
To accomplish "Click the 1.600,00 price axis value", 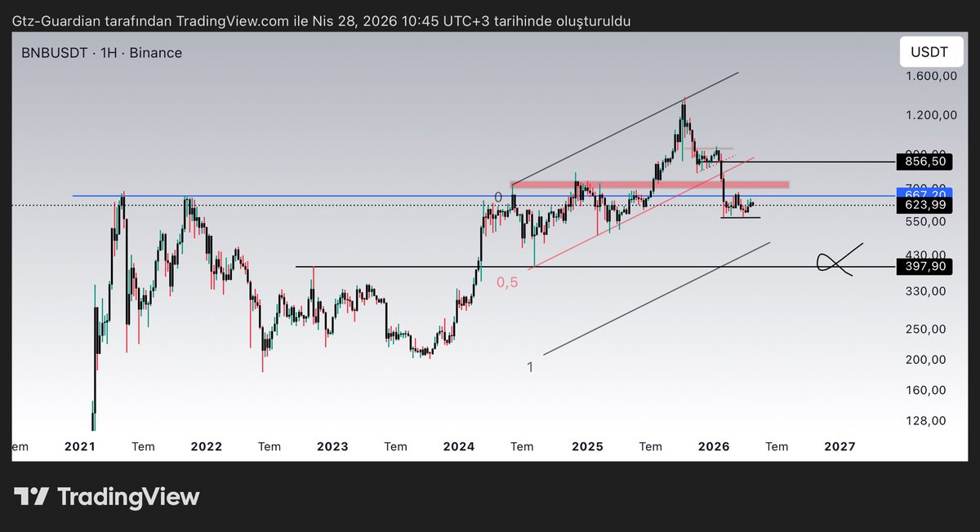I will coord(932,76).
